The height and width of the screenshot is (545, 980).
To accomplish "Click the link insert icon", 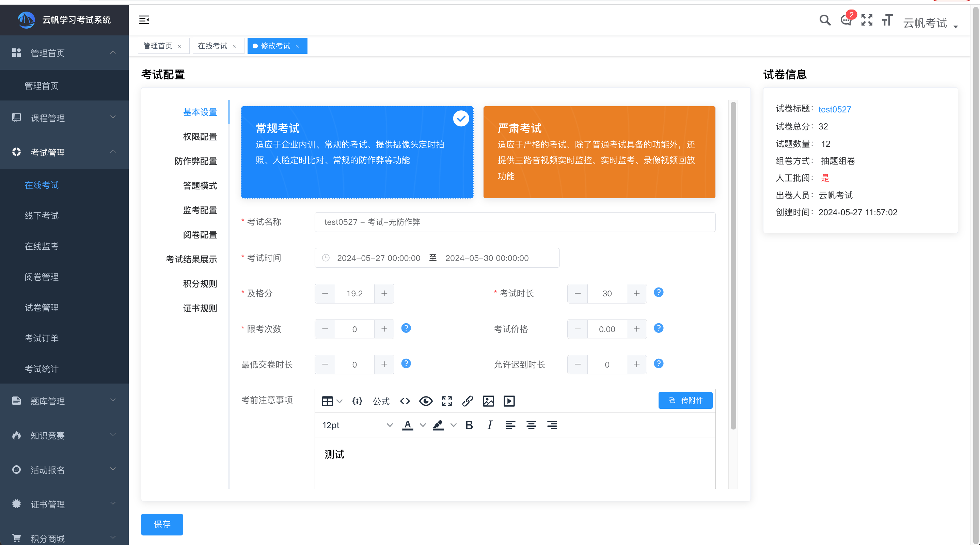I will coord(468,401).
